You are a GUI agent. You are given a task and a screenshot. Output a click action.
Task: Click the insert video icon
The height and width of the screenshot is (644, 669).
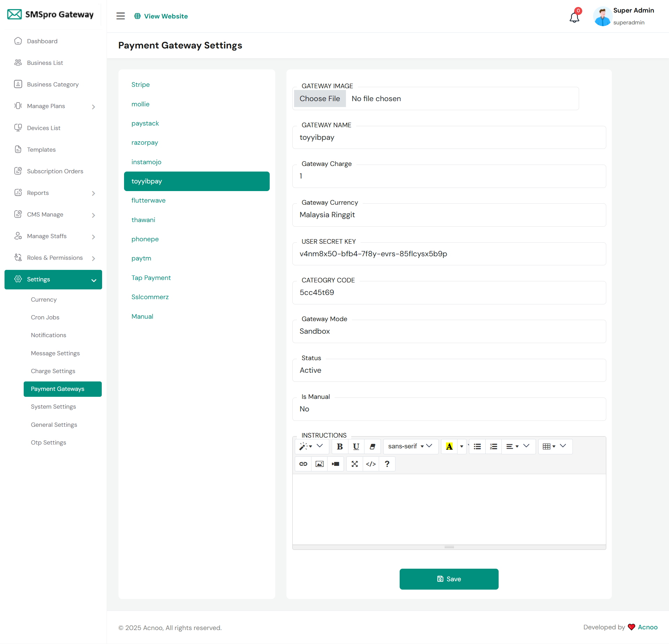pyautogui.click(x=336, y=464)
